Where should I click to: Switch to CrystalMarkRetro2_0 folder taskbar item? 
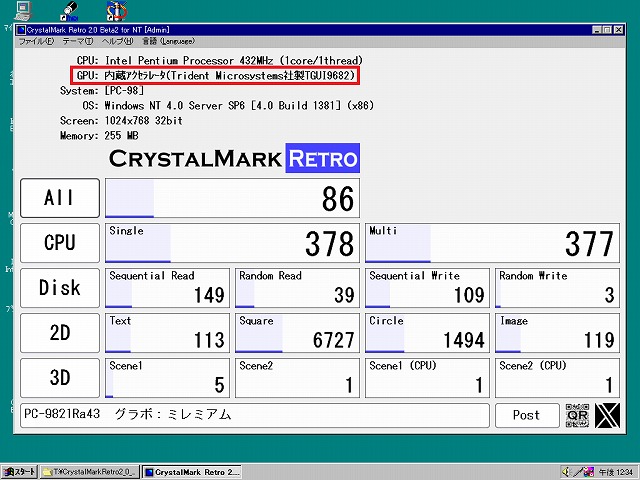coord(89,472)
